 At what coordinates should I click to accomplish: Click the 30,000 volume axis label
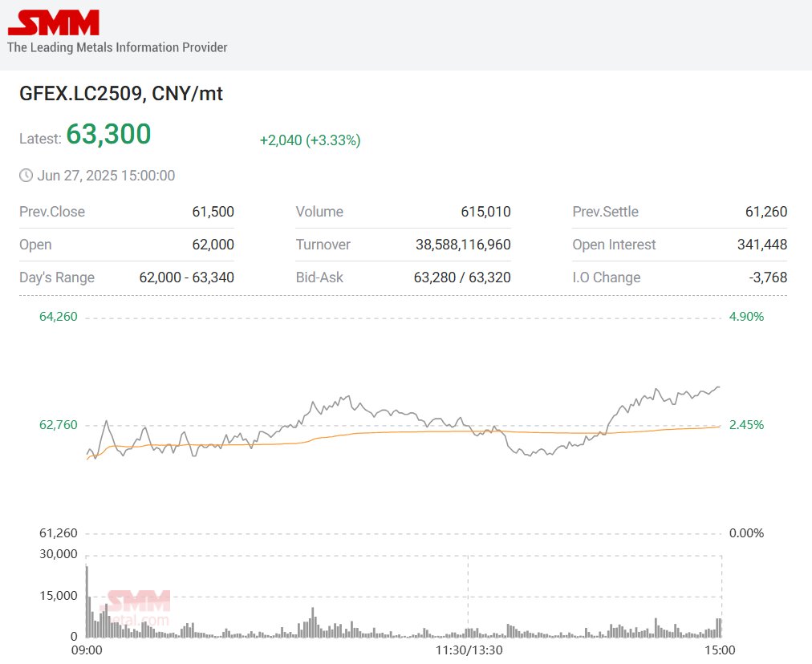coord(58,554)
